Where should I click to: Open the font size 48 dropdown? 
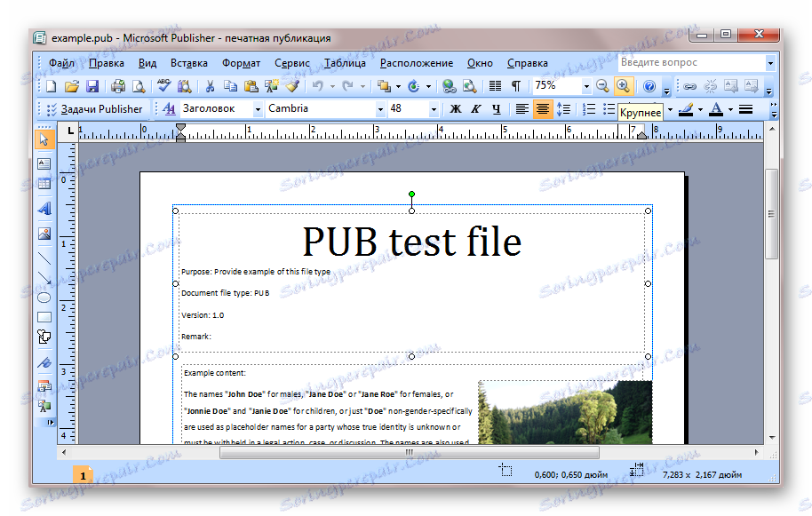tap(434, 109)
